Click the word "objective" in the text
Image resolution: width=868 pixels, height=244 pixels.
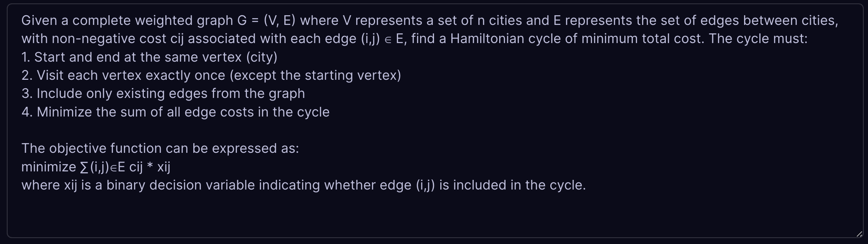(77, 149)
